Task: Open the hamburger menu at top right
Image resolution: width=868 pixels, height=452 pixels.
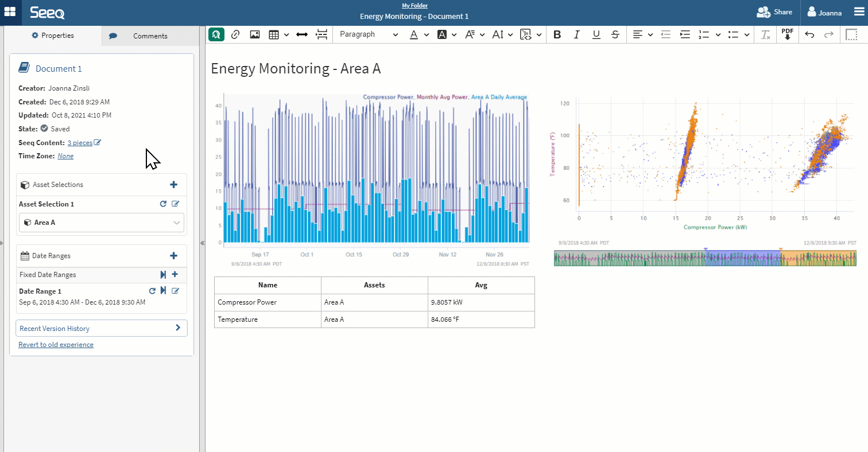Action: [x=858, y=12]
